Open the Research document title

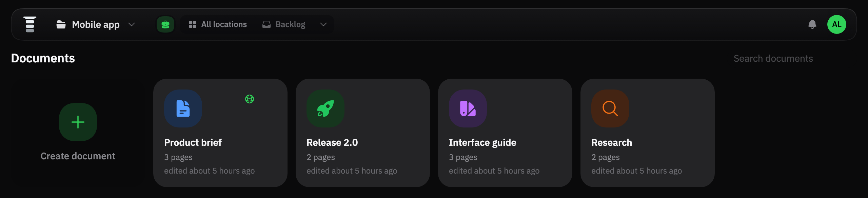pyautogui.click(x=612, y=142)
